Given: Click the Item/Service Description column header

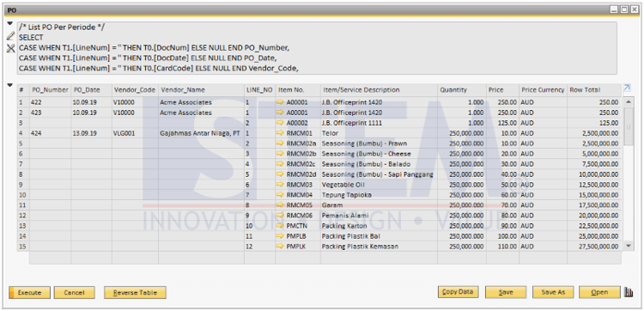Looking at the screenshot, I should tap(379, 90).
